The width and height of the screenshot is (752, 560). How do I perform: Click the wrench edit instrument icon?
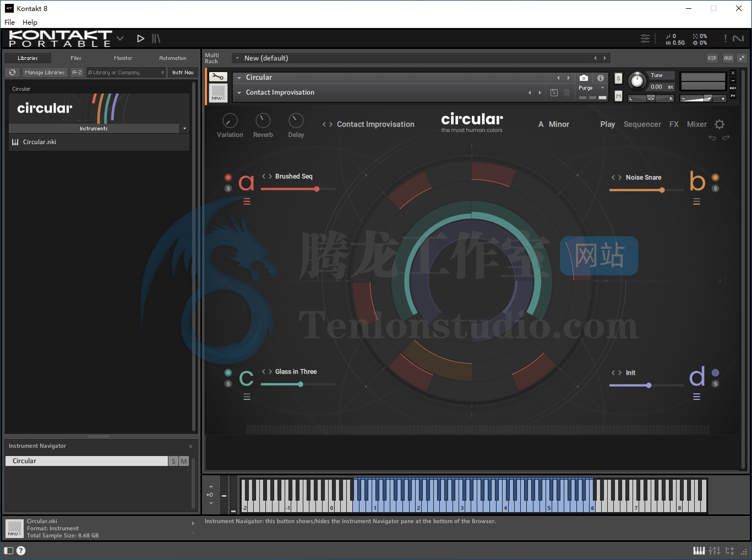(x=218, y=77)
